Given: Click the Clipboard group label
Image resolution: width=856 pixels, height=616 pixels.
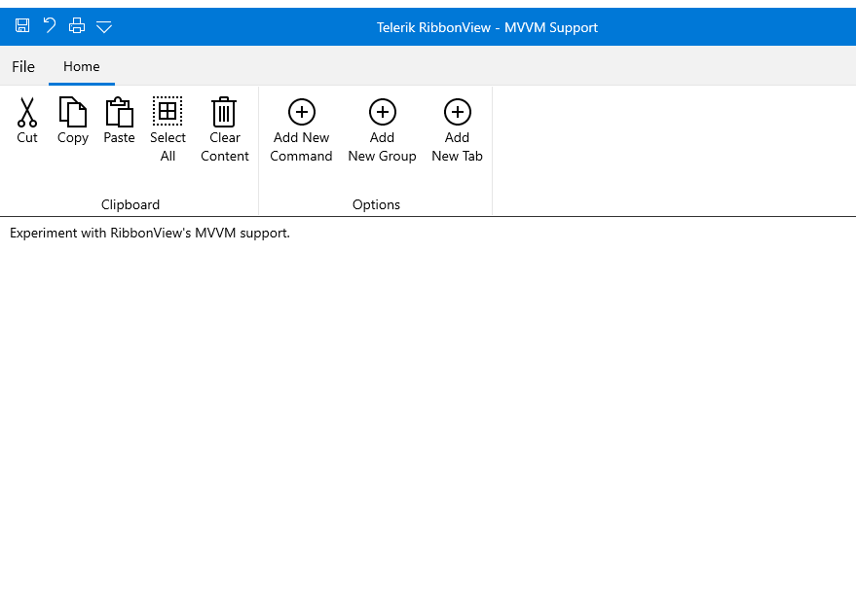Looking at the screenshot, I should (x=130, y=204).
